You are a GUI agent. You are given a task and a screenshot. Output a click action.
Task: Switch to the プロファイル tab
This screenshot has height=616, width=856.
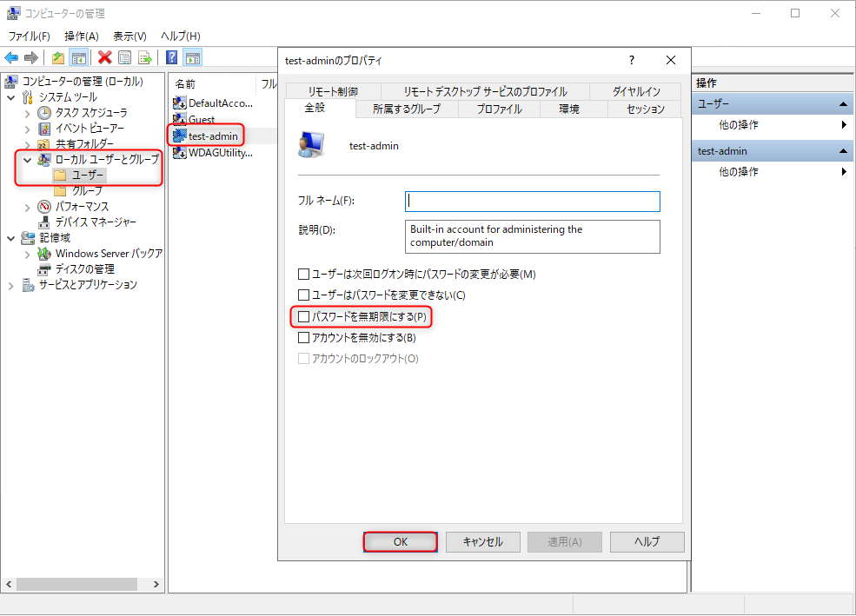coord(499,109)
